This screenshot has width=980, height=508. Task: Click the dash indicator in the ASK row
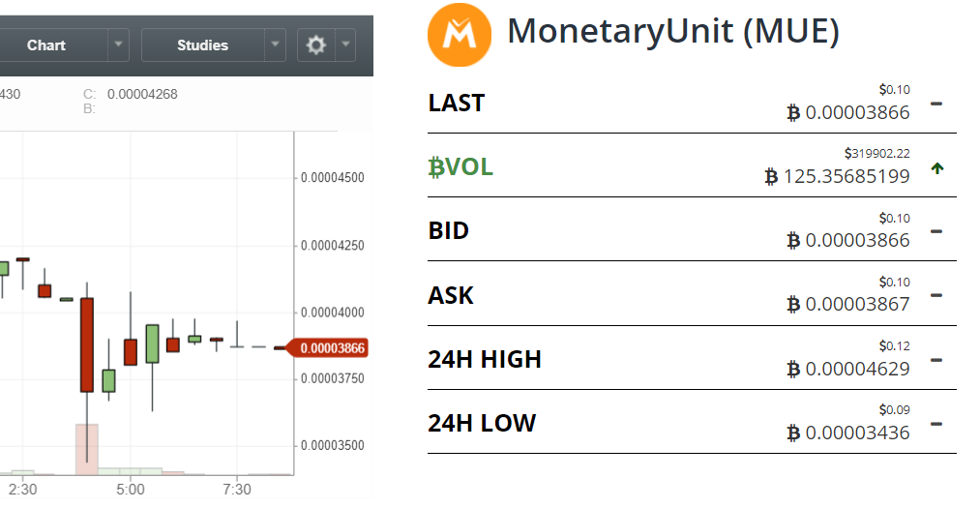click(935, 295)
